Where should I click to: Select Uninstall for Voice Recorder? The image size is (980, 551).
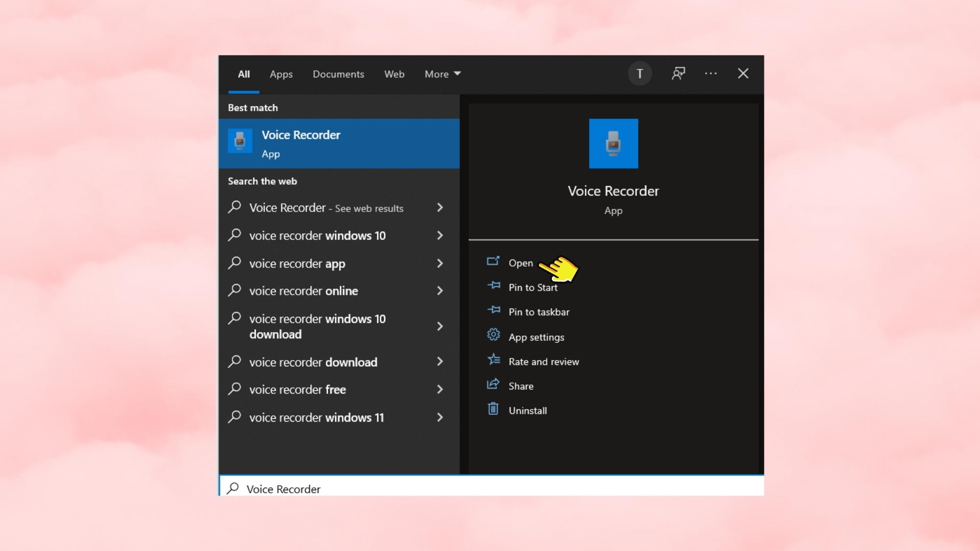[528, 410]
